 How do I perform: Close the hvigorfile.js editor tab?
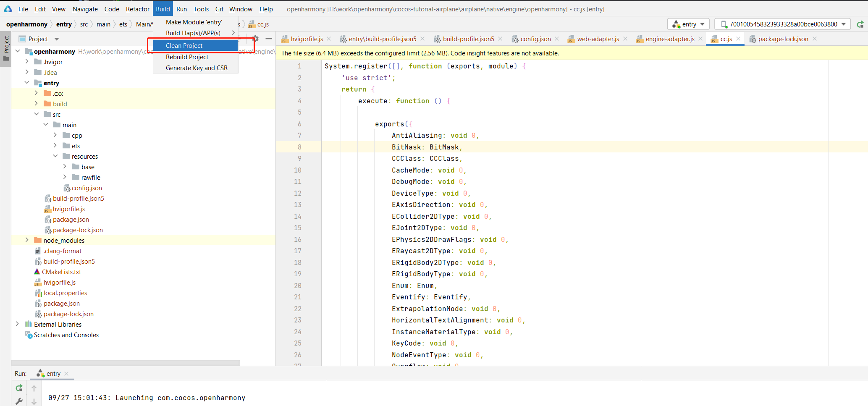329,39
